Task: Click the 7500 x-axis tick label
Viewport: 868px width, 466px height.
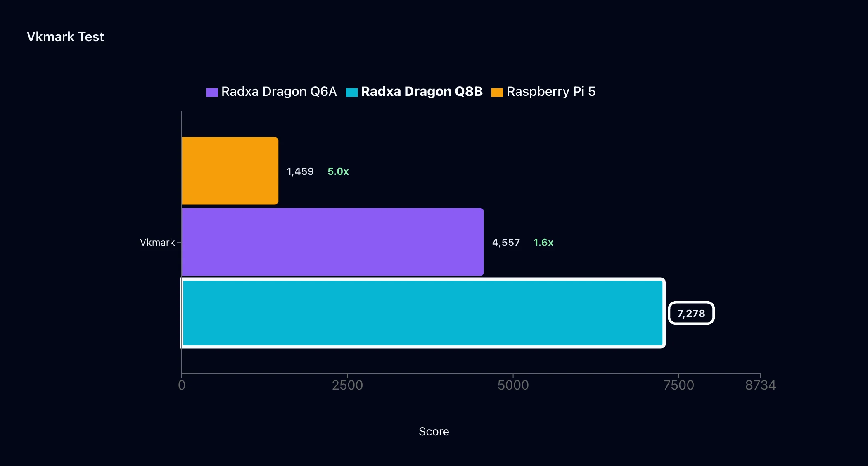Action: click(678, 385)
